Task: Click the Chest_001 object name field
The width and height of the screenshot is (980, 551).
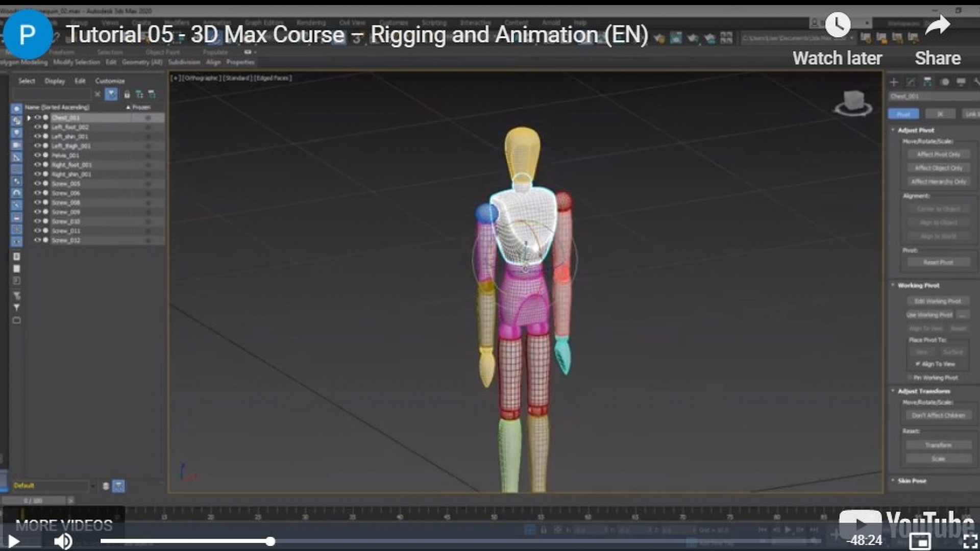Action: point(933,96)
